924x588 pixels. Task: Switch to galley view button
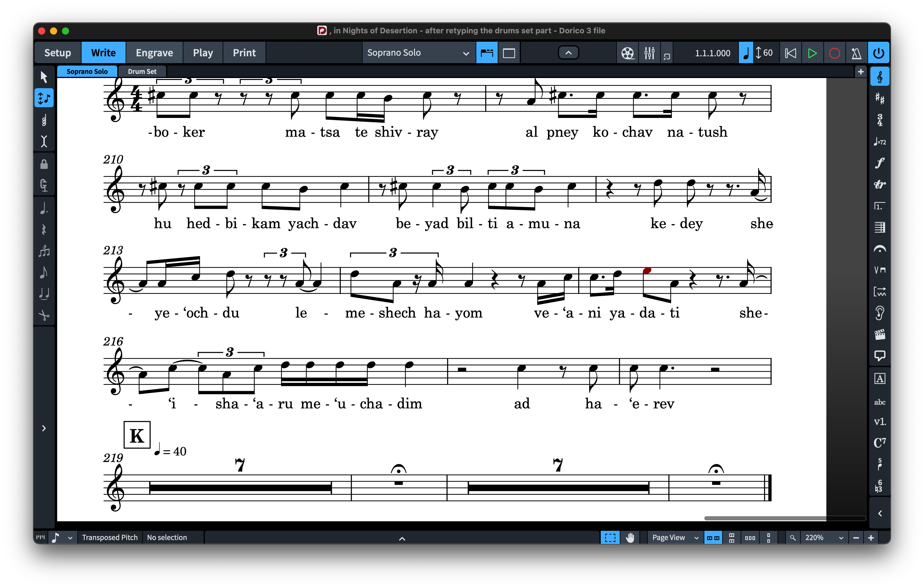point(486,53)
